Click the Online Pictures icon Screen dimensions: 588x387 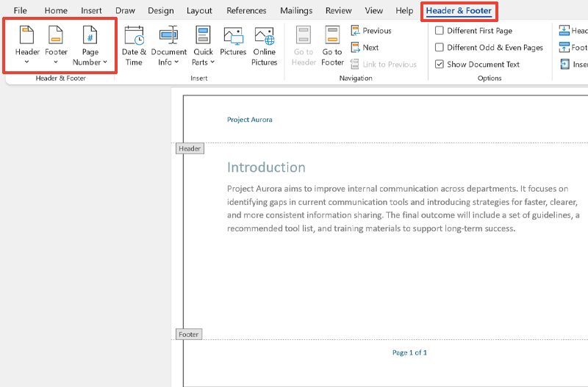264,37
